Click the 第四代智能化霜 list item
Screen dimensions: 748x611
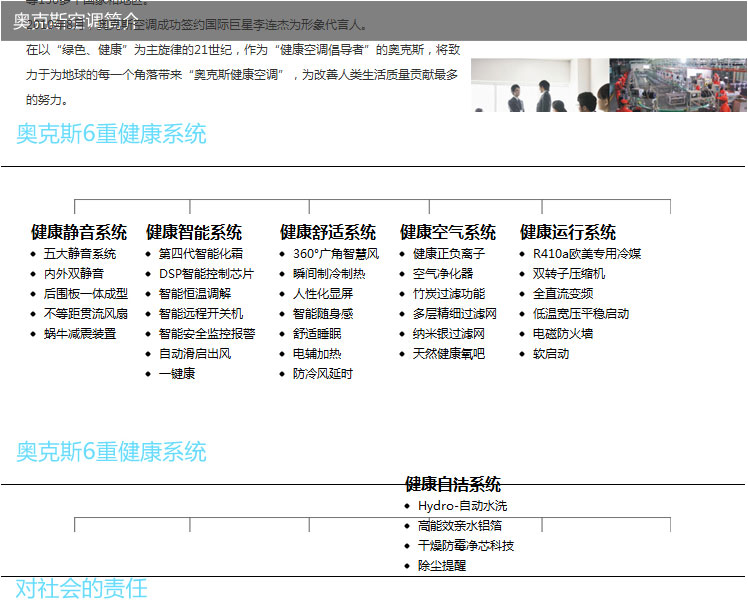click(x=201, y=254)
